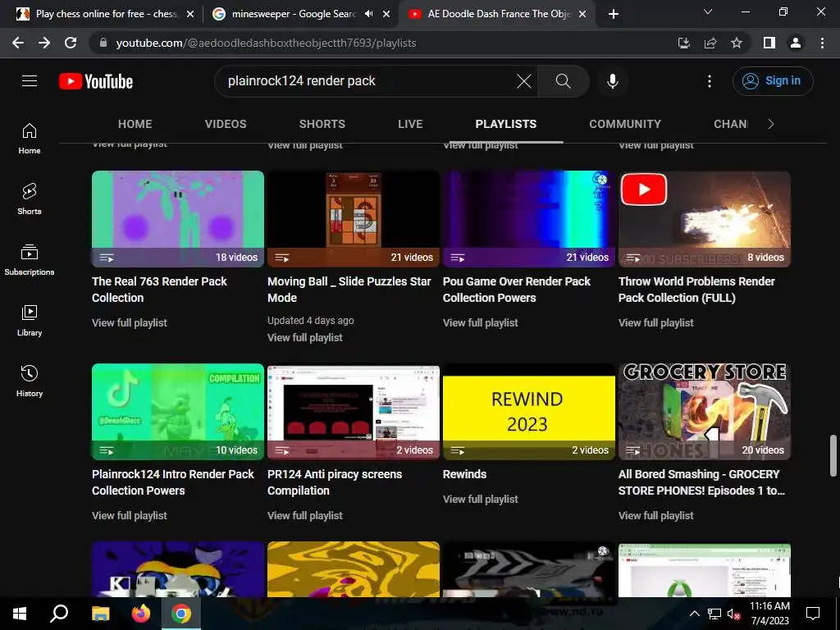The width and height of the screenshot is (840, 630).
Task: Open the Chrome three-dot menu
Action: [822, 43]
